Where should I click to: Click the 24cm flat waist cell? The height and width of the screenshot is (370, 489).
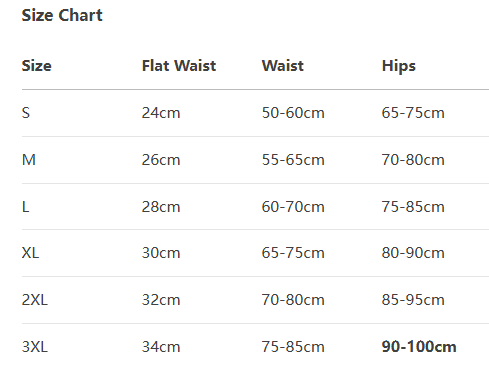[161, 113]
